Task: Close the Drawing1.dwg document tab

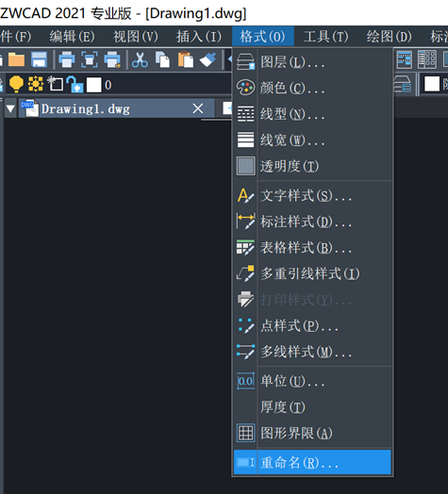Action: click(198, 108)
